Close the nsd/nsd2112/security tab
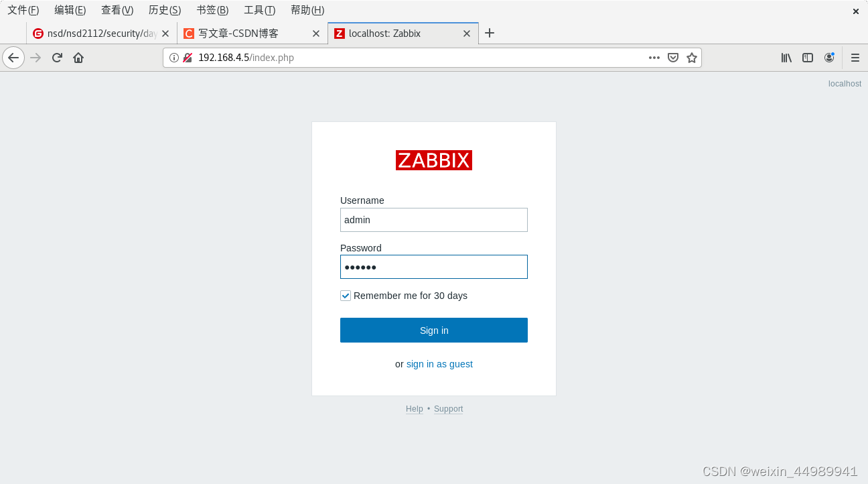The image size is (868, 484). (x=165, y=34)
